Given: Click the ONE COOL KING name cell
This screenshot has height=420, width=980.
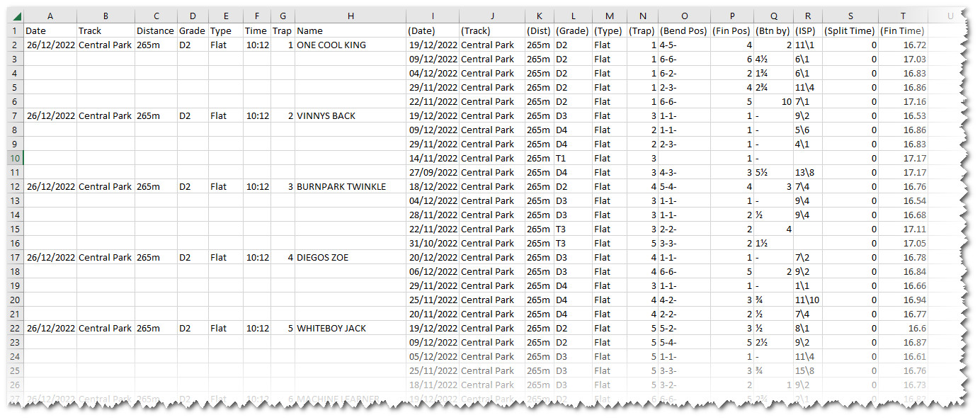Looking at the screenshot, I should pyautogui.click(x=351, y=45).
